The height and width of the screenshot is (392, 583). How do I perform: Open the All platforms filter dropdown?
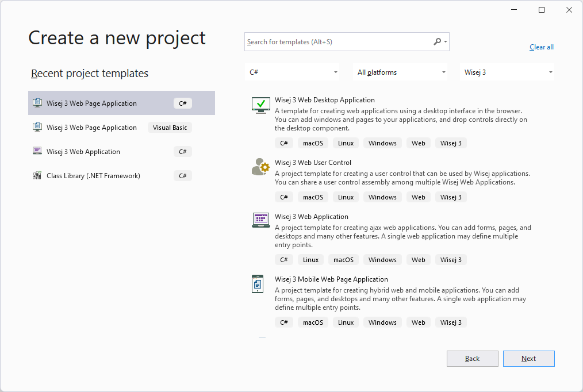tap(400, 72)
